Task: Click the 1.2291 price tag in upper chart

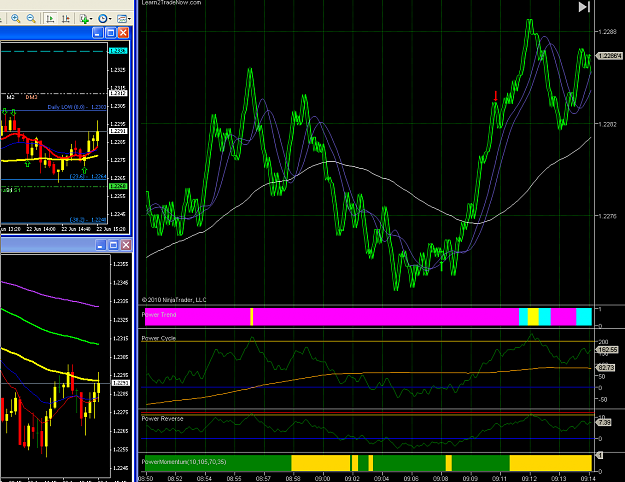Action: [x=118, y=131]
